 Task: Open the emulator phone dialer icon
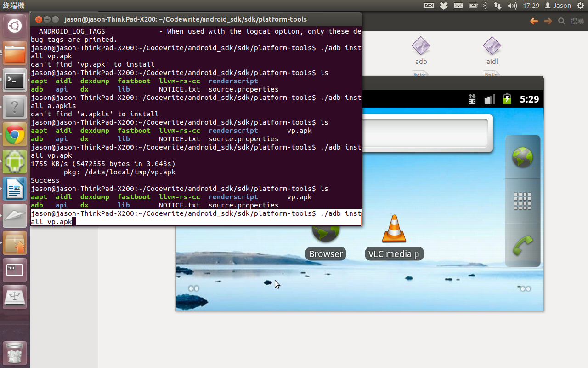522,245
